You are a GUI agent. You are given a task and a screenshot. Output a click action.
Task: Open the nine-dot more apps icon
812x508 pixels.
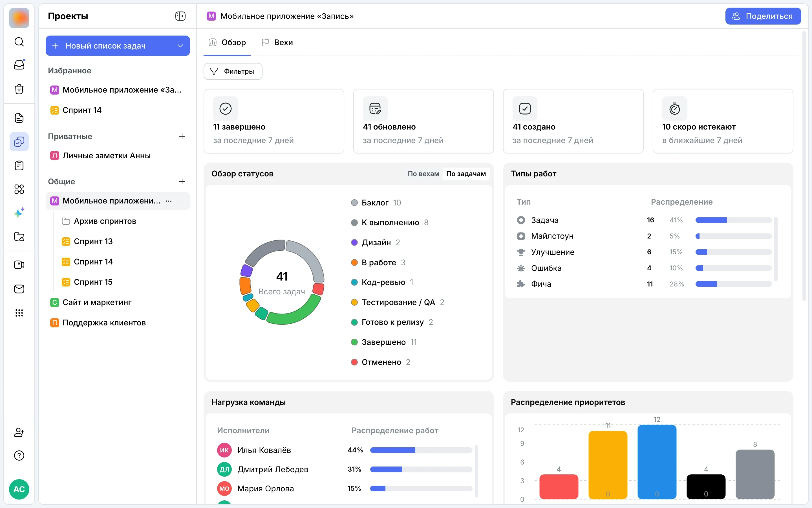click(19, 313)
